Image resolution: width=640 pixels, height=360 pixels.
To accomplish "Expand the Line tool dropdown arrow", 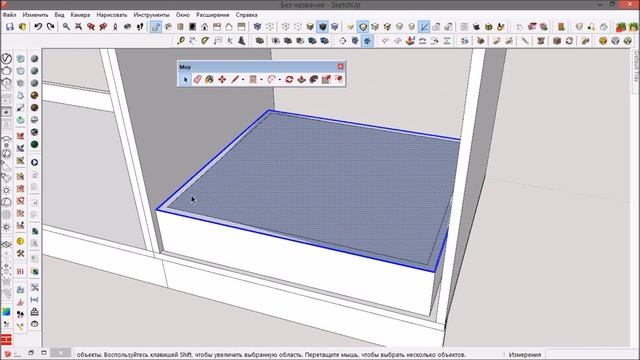I will [243, 80].
